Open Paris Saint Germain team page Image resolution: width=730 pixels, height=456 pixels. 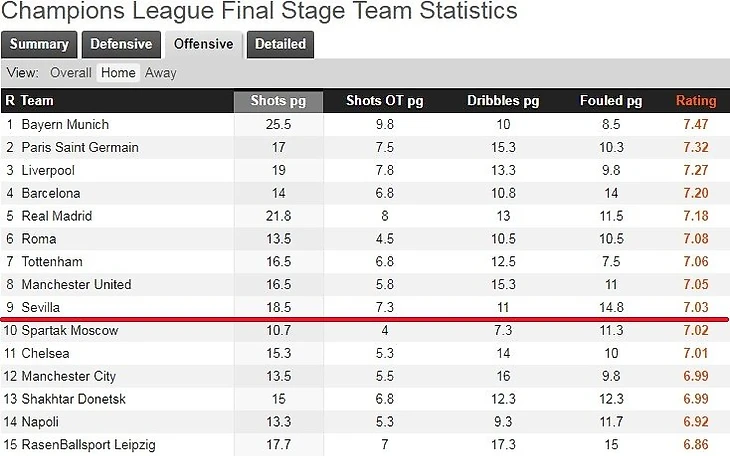pyautogui.click(x=80, y=148)
